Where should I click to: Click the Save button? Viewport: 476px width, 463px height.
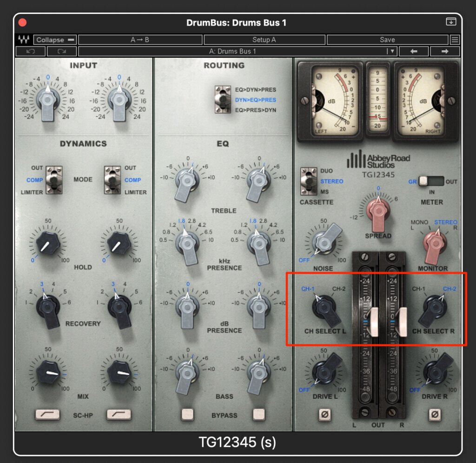387,40
